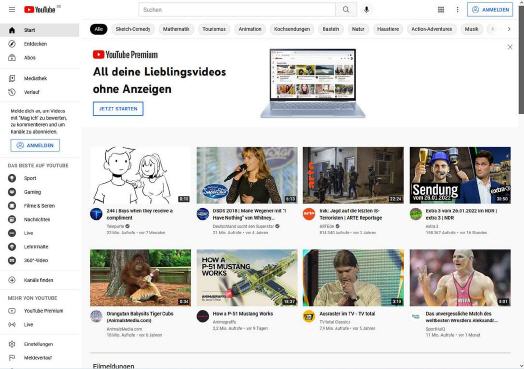524x369 pixels.
Task: Open Einstellungen settings in sidebar
Action: pyautogui.click(x=39, y=344)
